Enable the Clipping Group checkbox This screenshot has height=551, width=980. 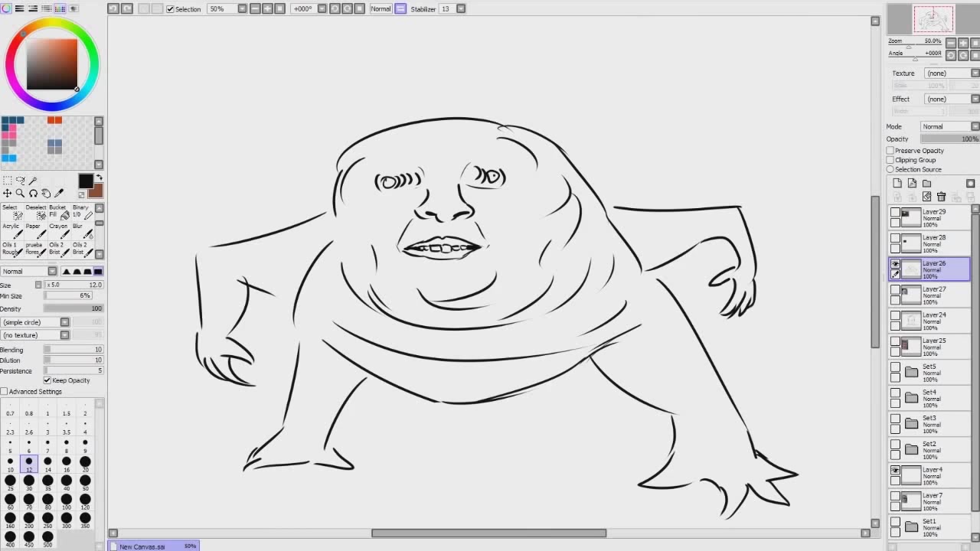[890, 160]
